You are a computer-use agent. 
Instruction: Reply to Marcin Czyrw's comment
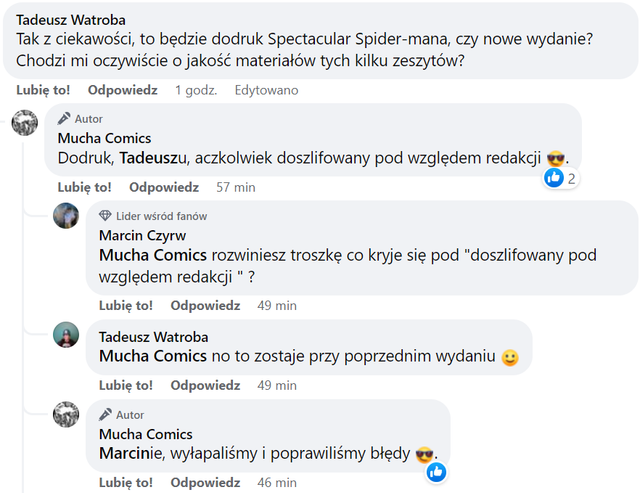pyautogui.click(x=205, y=305)
